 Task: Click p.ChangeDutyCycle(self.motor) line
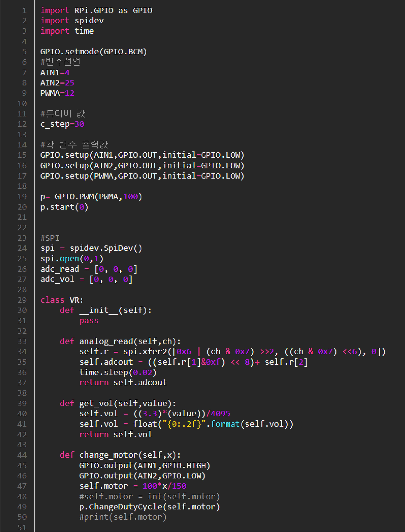tap(149, 507)
